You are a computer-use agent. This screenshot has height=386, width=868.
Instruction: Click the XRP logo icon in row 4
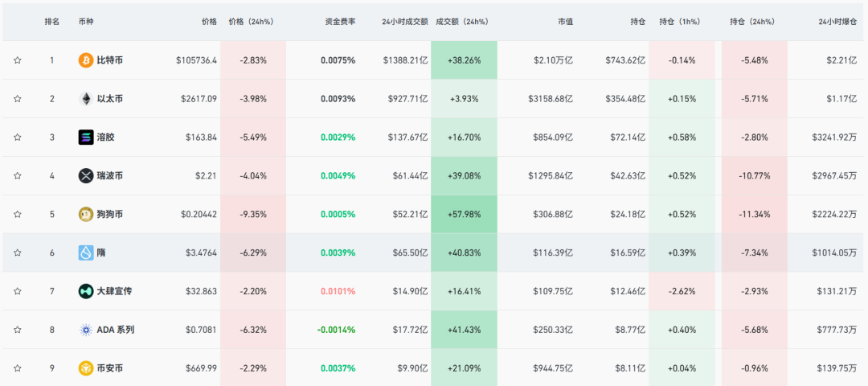tap(86, 176)
